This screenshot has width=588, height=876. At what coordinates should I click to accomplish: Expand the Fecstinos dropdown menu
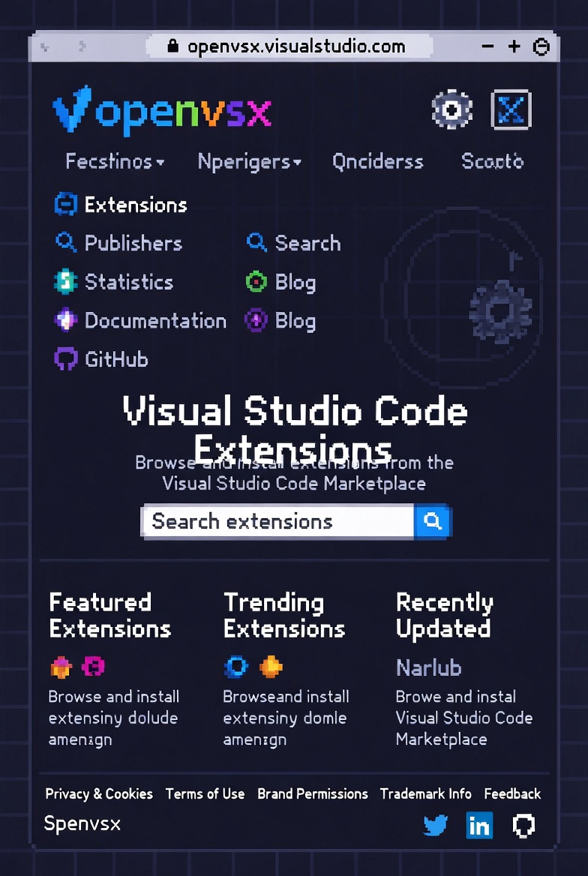point(115,161)
